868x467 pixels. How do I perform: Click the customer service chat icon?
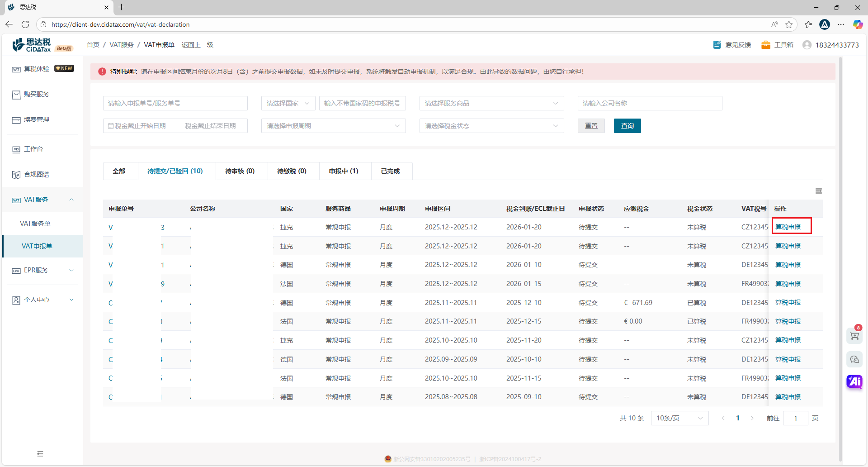[x=854, y=359]
